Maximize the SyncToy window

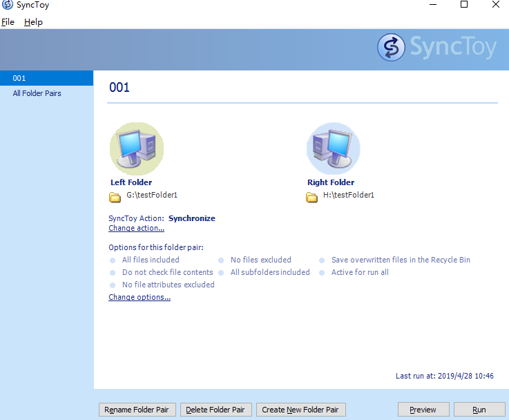coord(464,5)
